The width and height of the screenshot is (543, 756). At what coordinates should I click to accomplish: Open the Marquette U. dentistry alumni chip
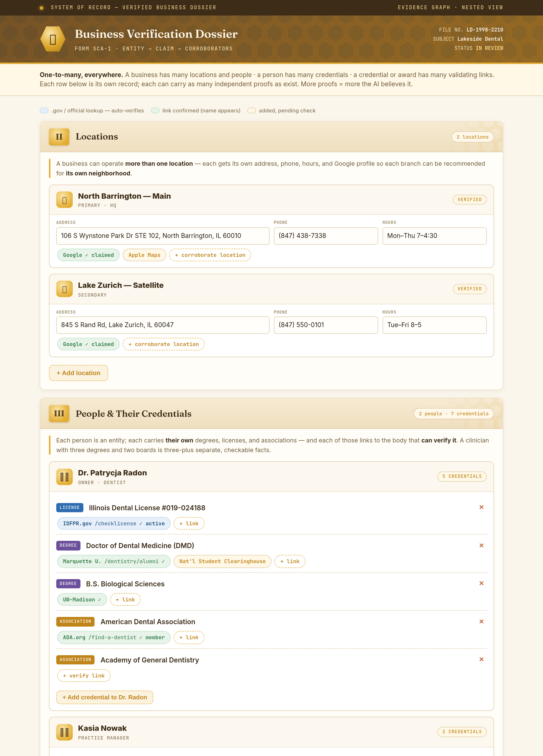coord(114,561)
